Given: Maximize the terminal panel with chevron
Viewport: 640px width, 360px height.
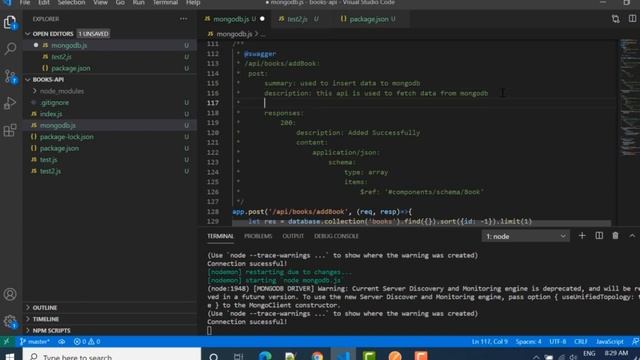Looking at the screenshot, I should pos(632,236).
